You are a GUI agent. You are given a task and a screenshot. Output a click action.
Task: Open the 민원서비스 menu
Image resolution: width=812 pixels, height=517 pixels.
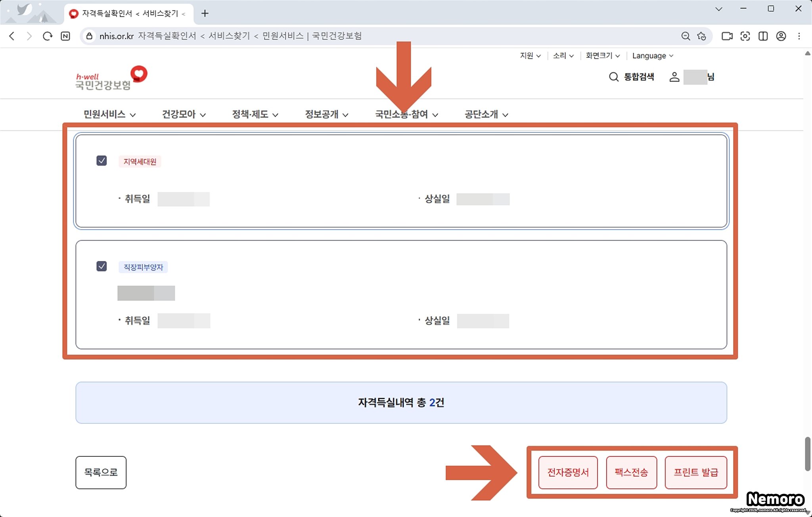pyautogui.click(x=109, y=115)
